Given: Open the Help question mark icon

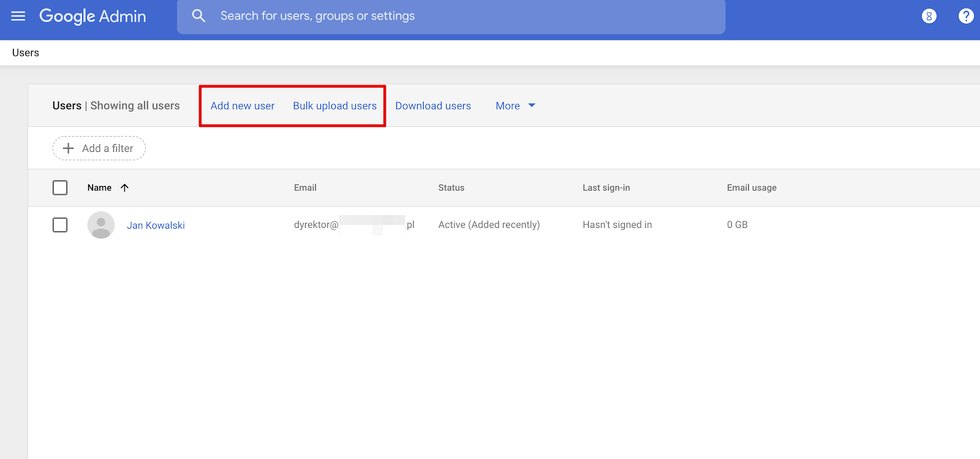Looking at the screenshot, I should pyautogui.click(x=966, y=16).
